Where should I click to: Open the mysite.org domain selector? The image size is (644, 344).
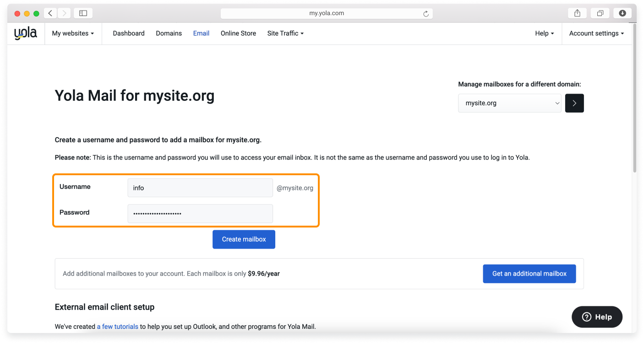(x=509, y=103)
